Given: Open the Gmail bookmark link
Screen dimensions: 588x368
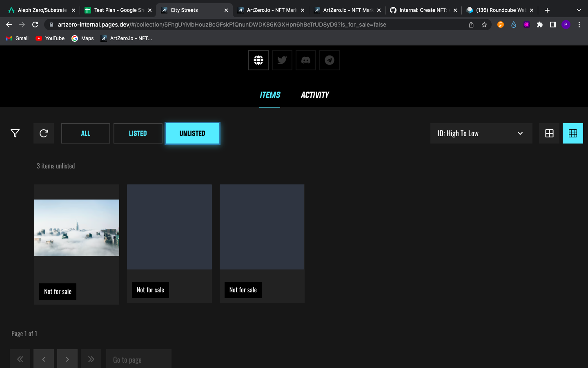Looking at the screenshot, I should (x=17, y=38).
